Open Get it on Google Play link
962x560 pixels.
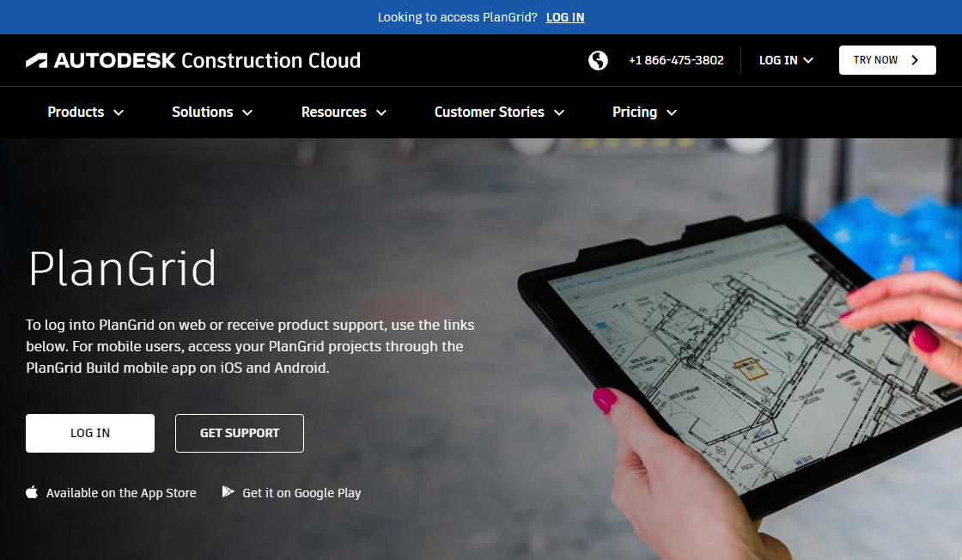point(301,493)
